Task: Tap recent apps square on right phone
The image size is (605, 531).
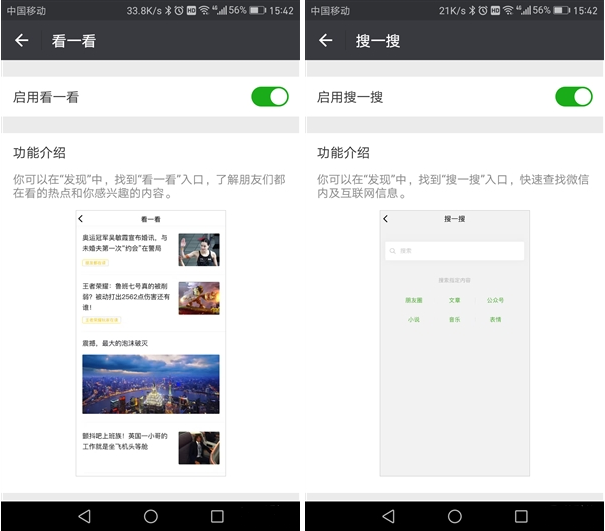Action: pos(521,516)
